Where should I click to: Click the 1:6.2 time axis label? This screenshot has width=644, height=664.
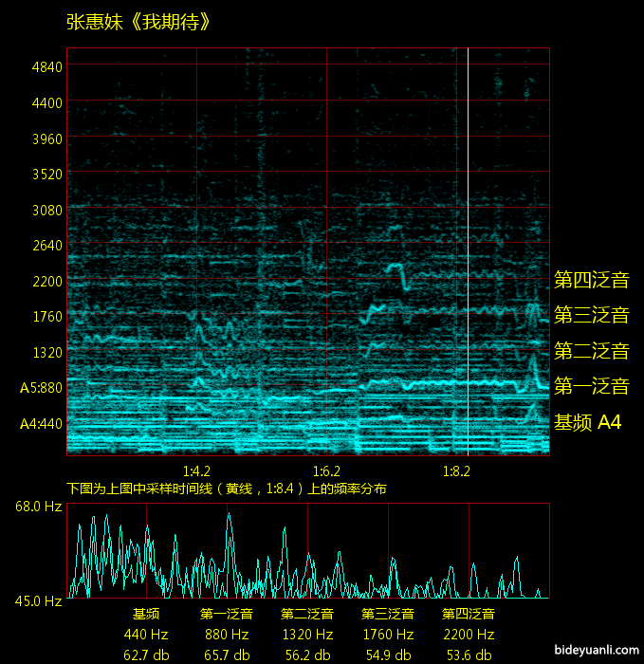pyautogui.click(x=325, y=470)
